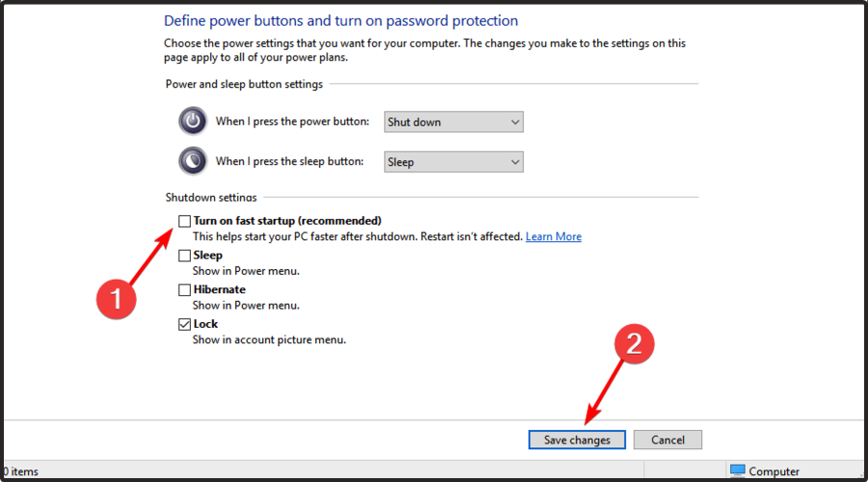Click the crescent moon sleep button icon

click(x=193, y=161)
